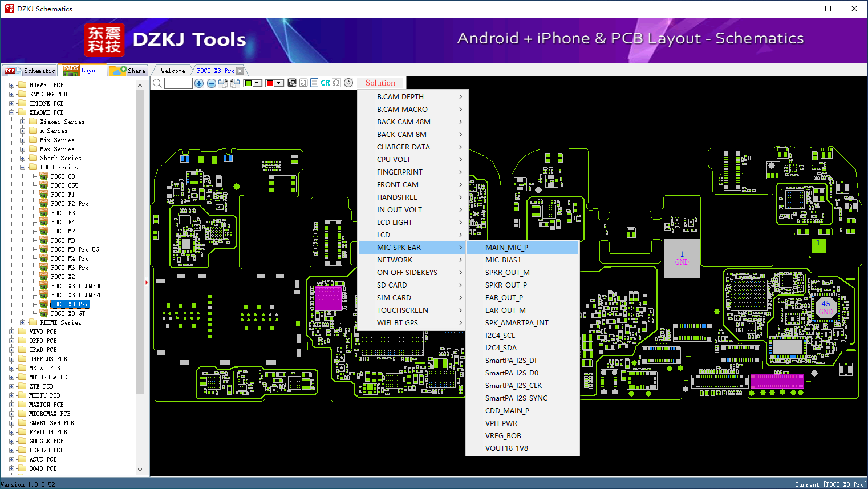Open the CHARGER DATA submenu
The image size is (868, 489).
pos(413,147)
